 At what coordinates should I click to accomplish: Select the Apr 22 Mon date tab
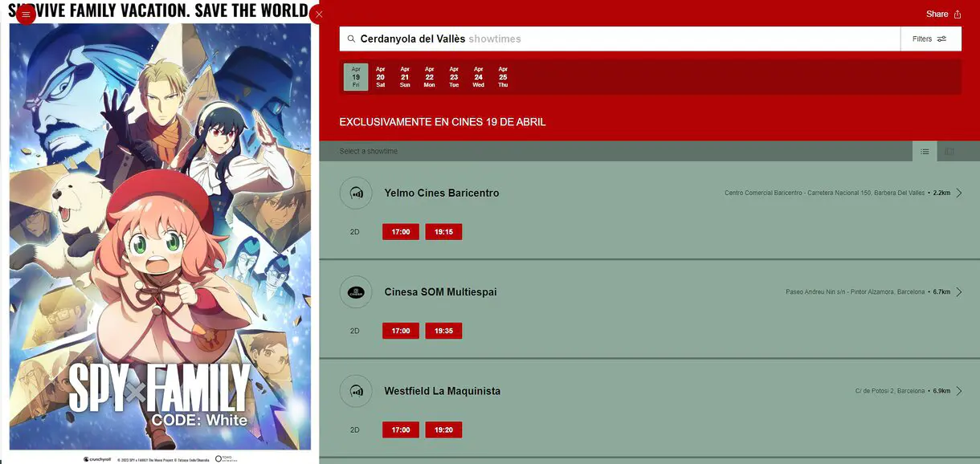point(430,77)
